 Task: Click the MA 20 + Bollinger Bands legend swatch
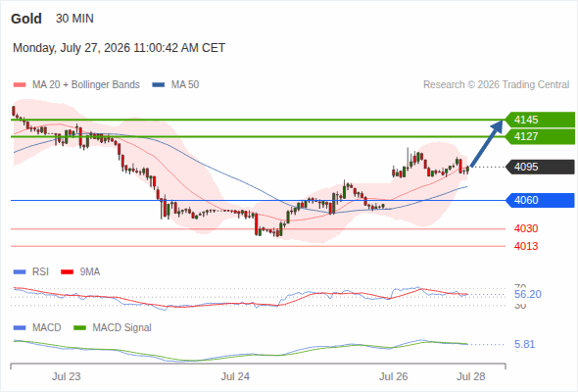click(x=20, y=85)
